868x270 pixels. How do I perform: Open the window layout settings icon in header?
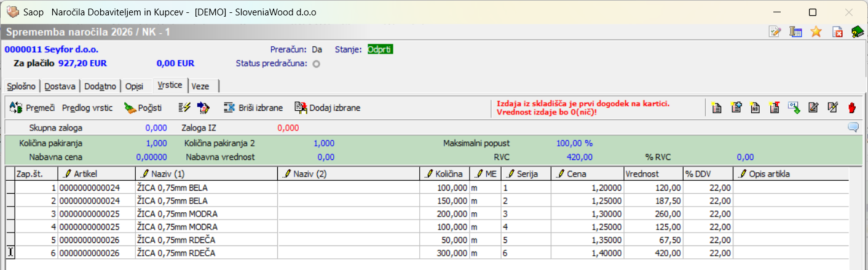click(796, 32)
